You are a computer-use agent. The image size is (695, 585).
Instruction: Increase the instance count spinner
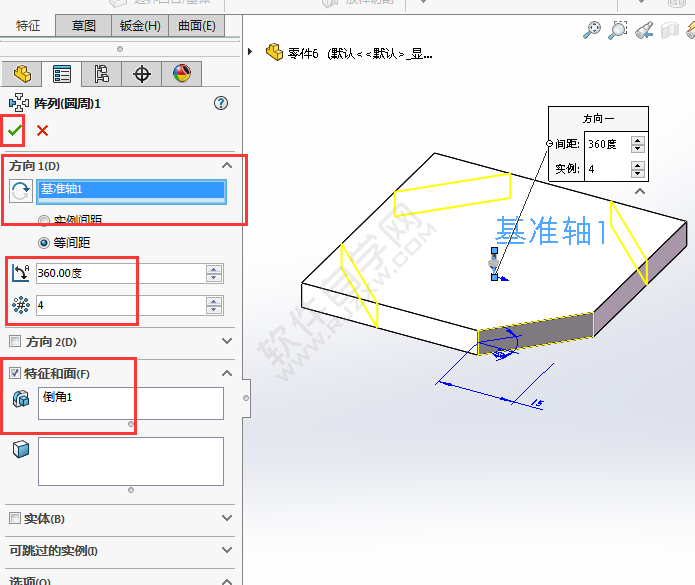pyautogui.click(x=214, y=301)
